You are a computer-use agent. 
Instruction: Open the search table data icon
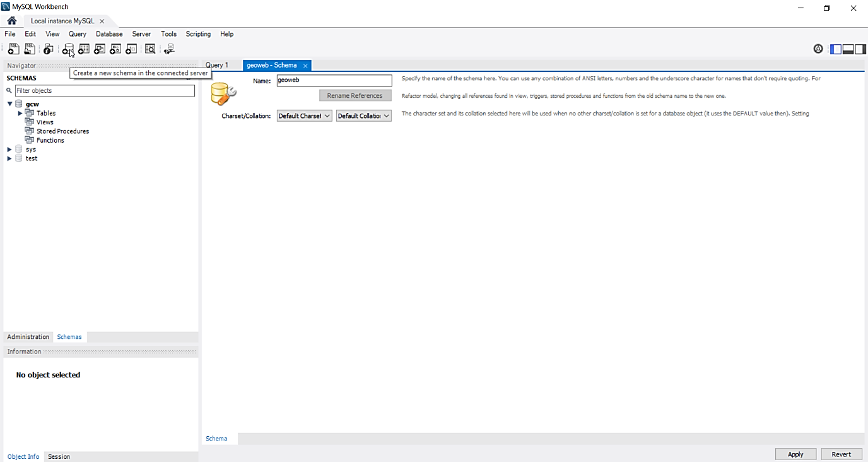click(150, 49)
